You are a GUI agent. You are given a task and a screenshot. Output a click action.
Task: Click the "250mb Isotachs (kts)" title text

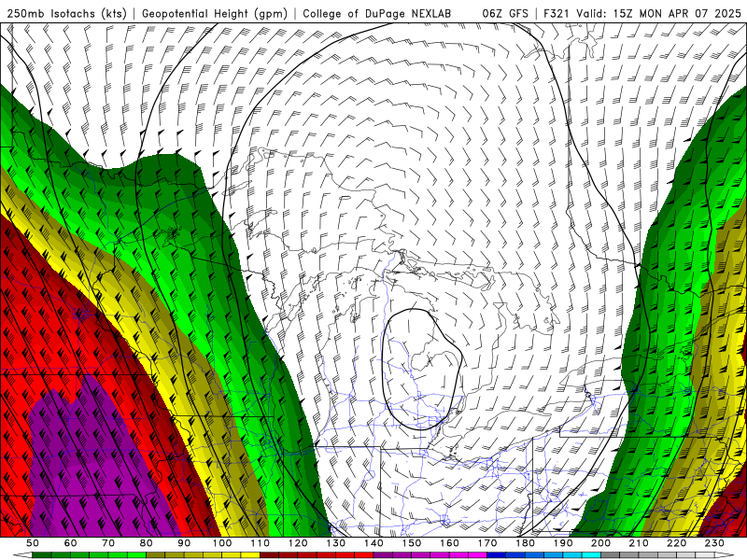(x=66, y=13)
